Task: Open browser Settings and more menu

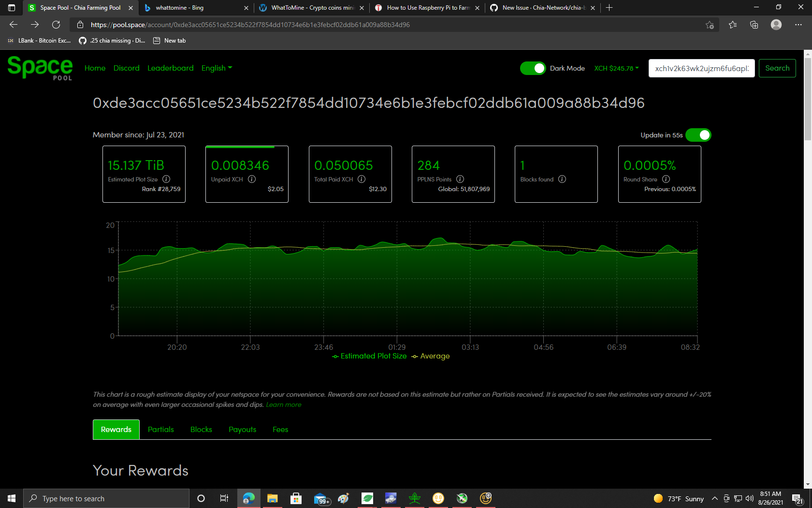Action: point(798,25)
